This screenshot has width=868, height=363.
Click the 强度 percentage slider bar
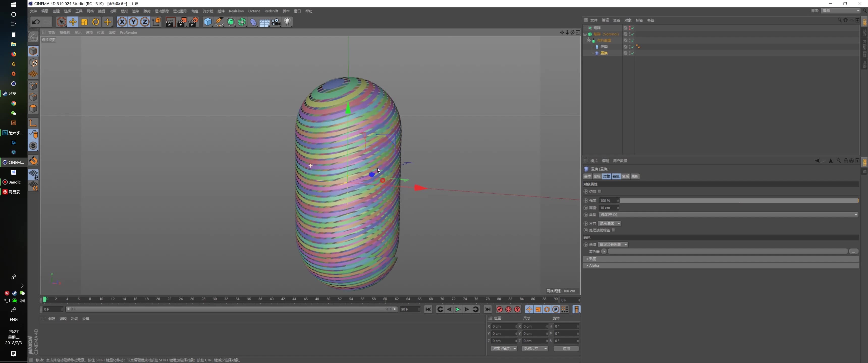tap(739, 200)
